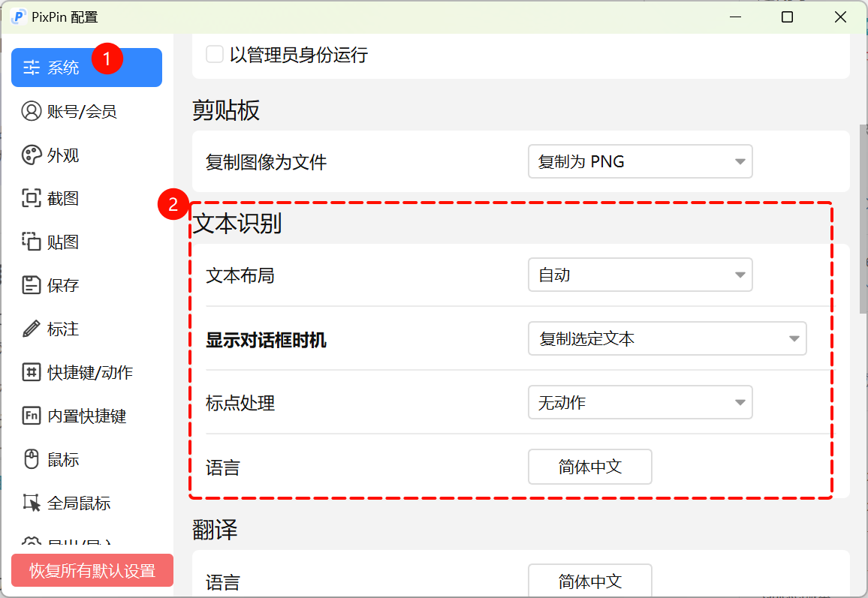
Task: Click the Mouse icon in sidebar
Action: click(x=31, y=459)
